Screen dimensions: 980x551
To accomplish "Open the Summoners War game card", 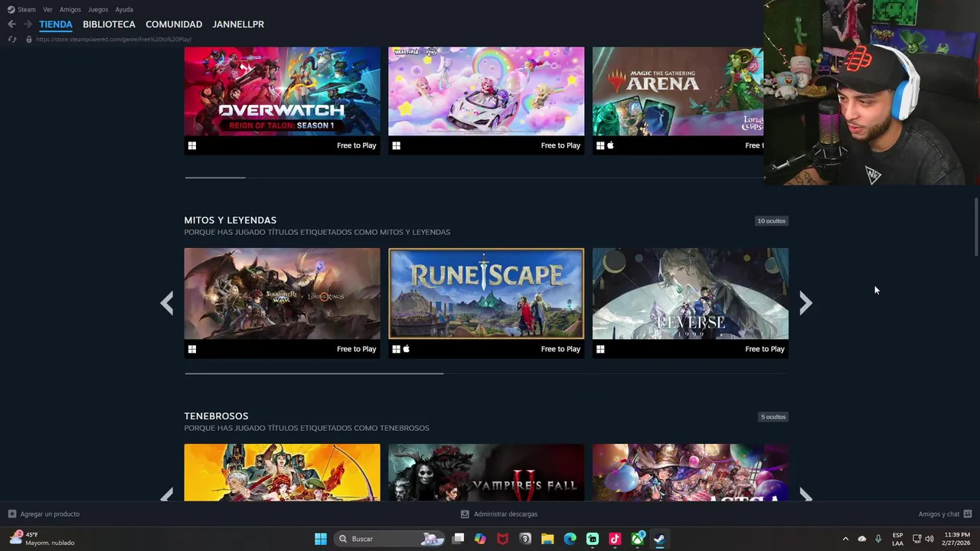I will [282, 303].
